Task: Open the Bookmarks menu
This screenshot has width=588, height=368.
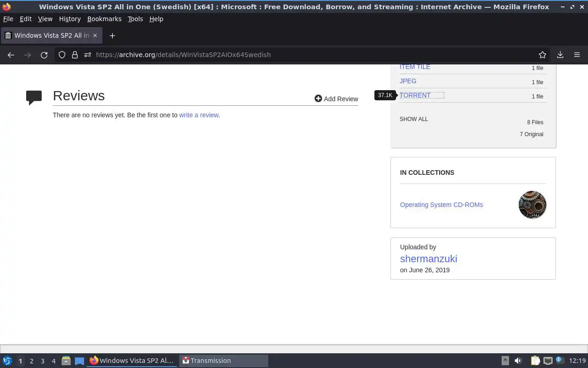Action: [x=104, y=19]
